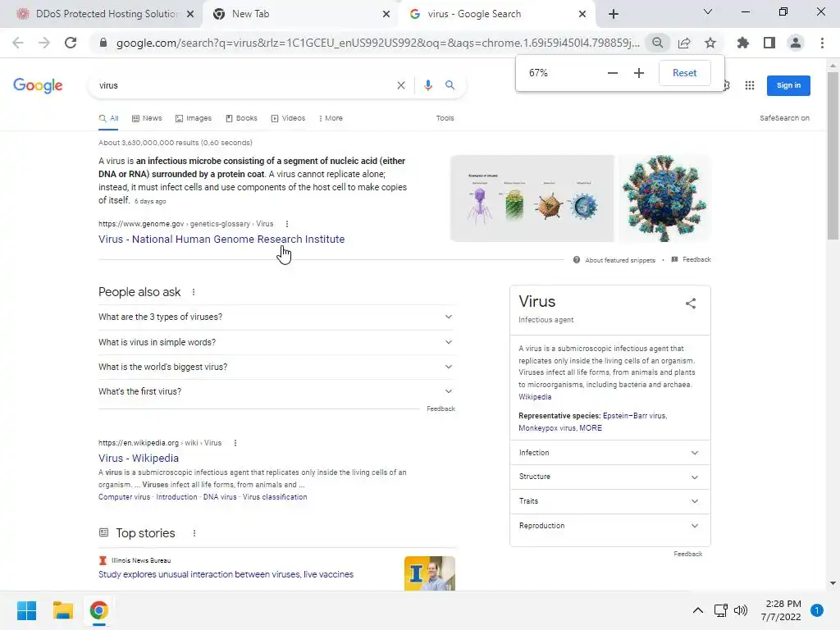Expand the Reproduction section
This screenshot has height=630, width=840.
(x=609, y=526)
